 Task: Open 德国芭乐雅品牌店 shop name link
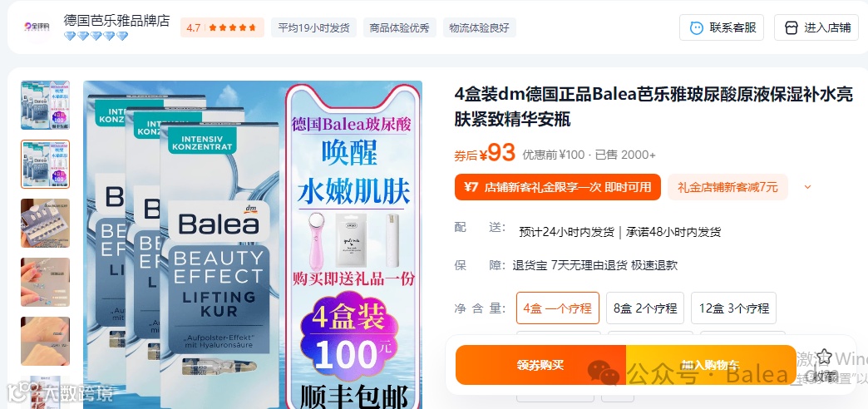(116, 21)
